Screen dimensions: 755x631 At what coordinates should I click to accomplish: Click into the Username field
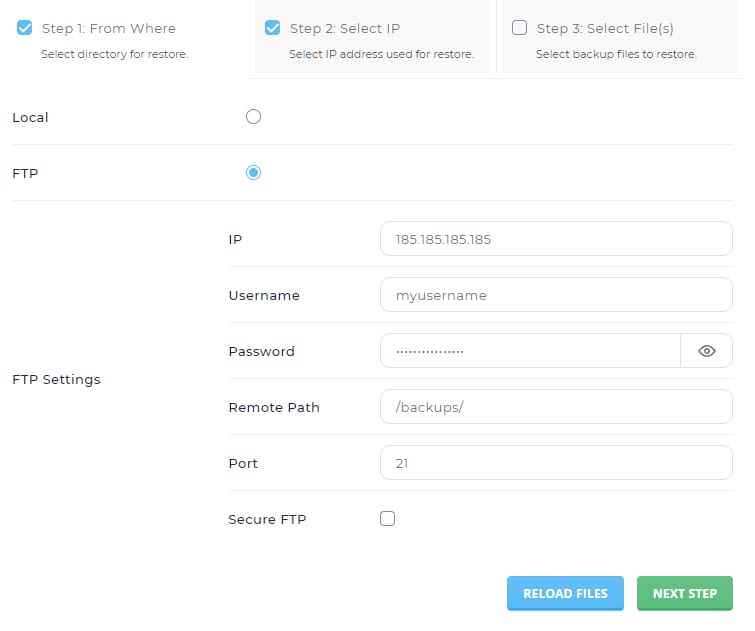(x=556, y=296)
